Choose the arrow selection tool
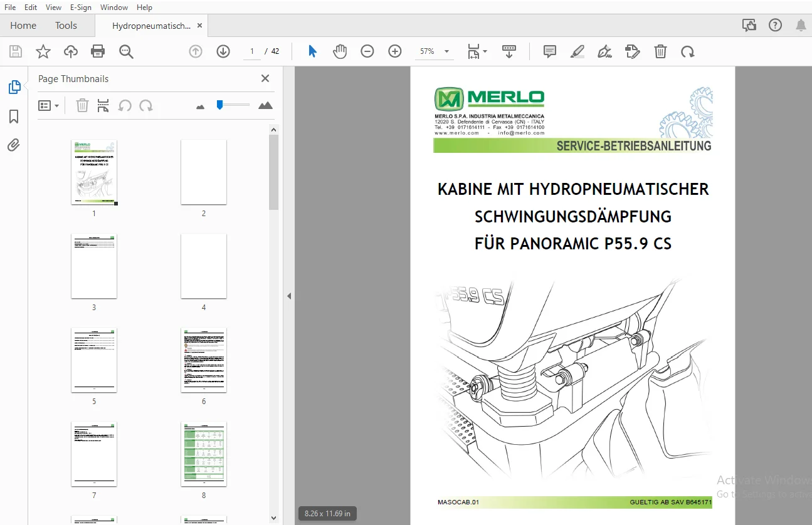 pos(312,51)
